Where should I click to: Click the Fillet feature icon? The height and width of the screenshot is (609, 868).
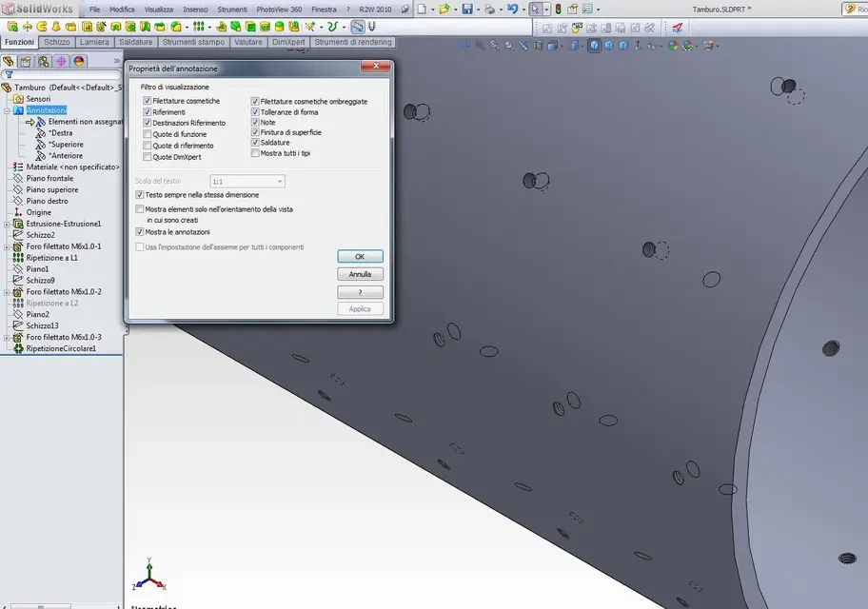[x=176, y=27]
